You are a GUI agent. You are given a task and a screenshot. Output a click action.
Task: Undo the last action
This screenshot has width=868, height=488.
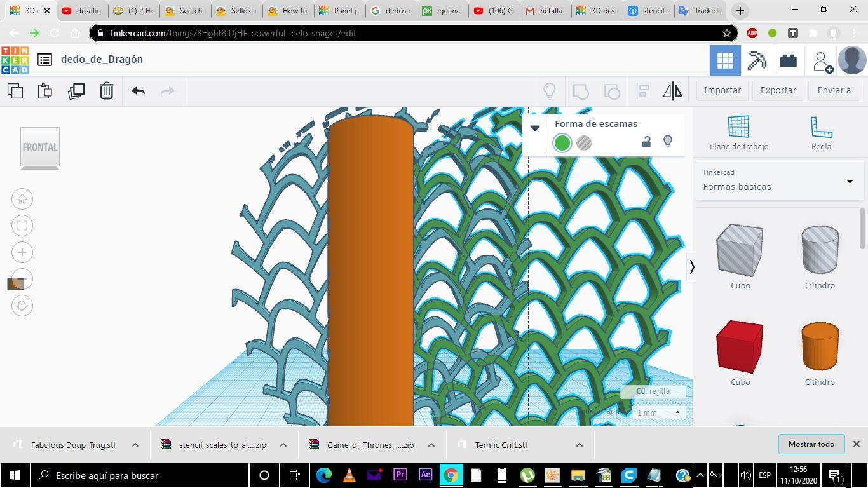138,91
